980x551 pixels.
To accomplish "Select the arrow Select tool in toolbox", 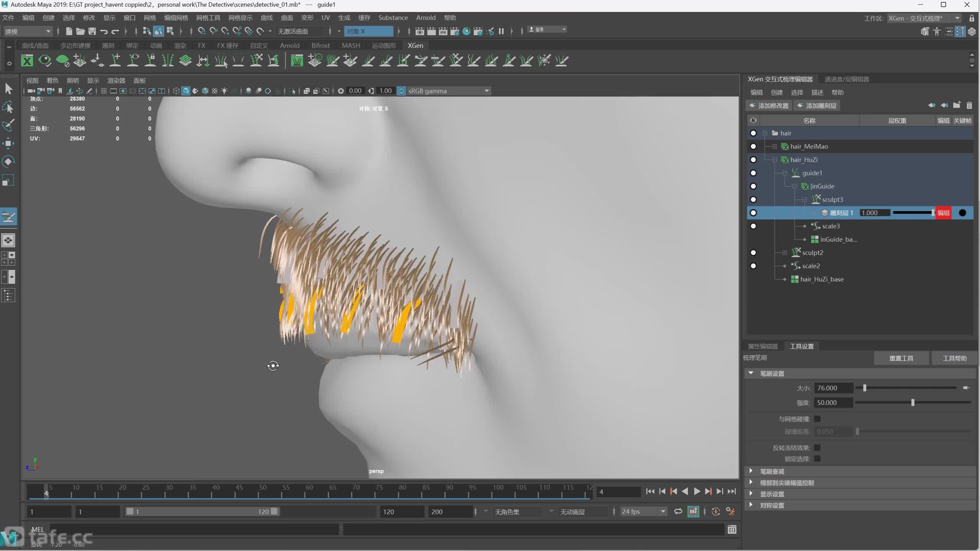I will click(8, 89).
